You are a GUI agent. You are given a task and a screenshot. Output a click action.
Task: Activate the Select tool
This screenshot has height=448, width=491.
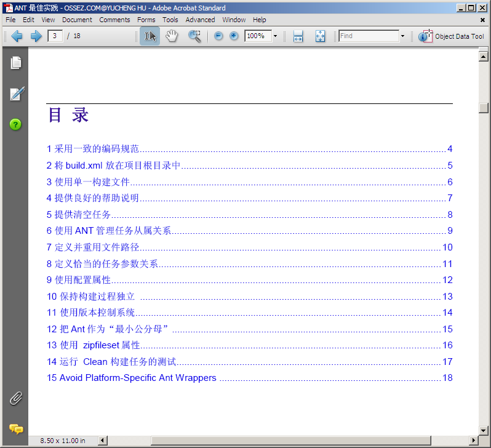[150, 36]
